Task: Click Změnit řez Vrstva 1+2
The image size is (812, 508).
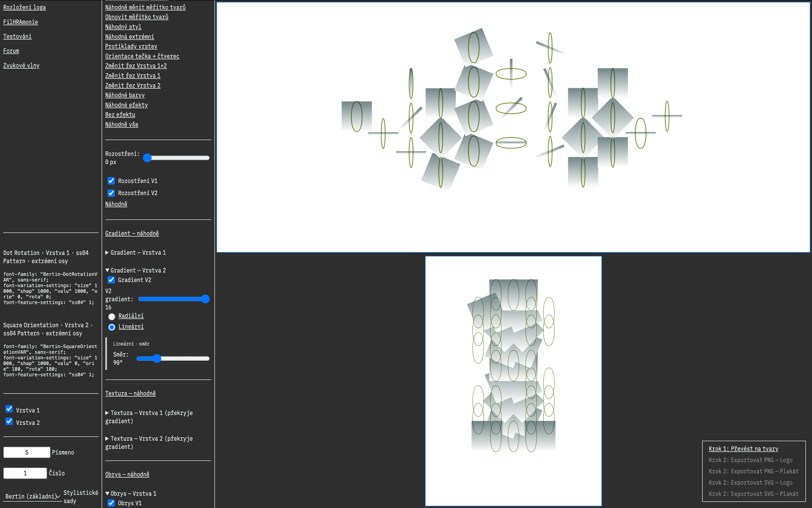Action: coord(136,66)
